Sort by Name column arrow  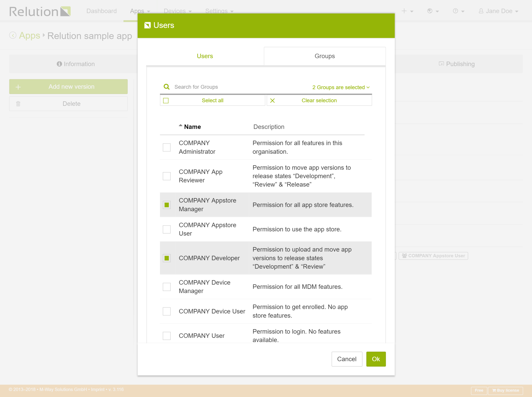coord(181,126)
